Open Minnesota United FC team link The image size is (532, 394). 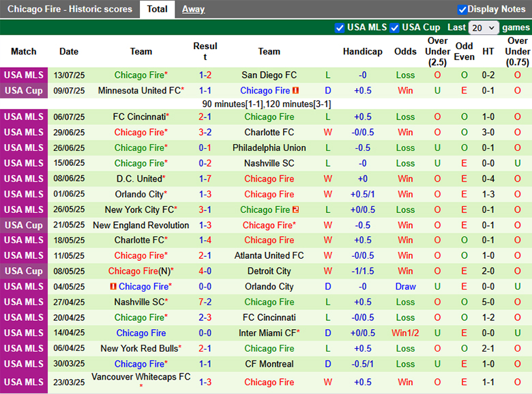click(x=141, y=91)
